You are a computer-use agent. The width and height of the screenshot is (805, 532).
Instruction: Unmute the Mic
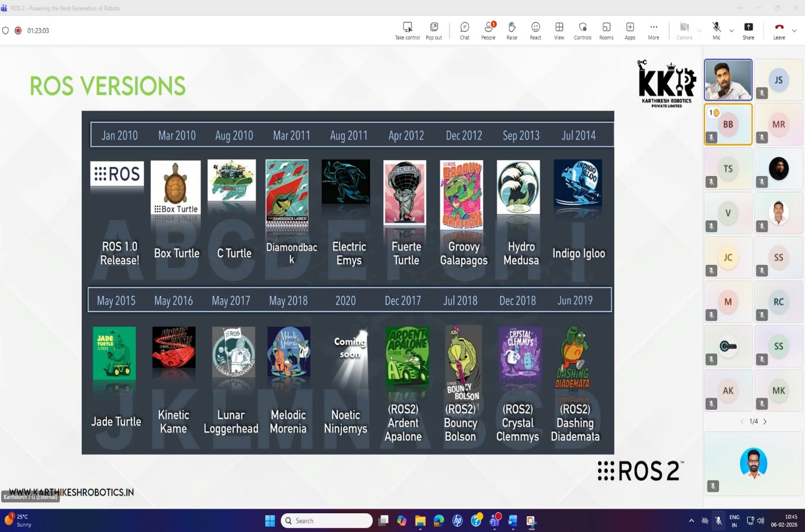[716, 30]
